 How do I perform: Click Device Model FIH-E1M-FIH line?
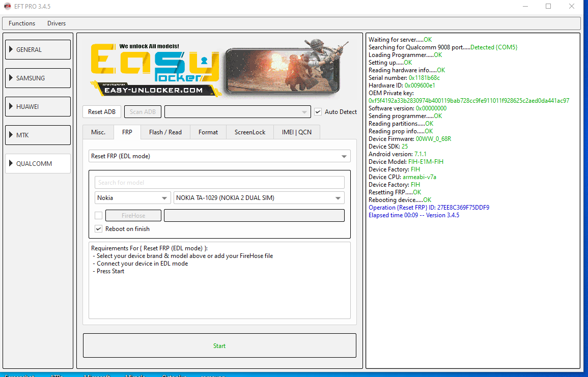(406, 161)
